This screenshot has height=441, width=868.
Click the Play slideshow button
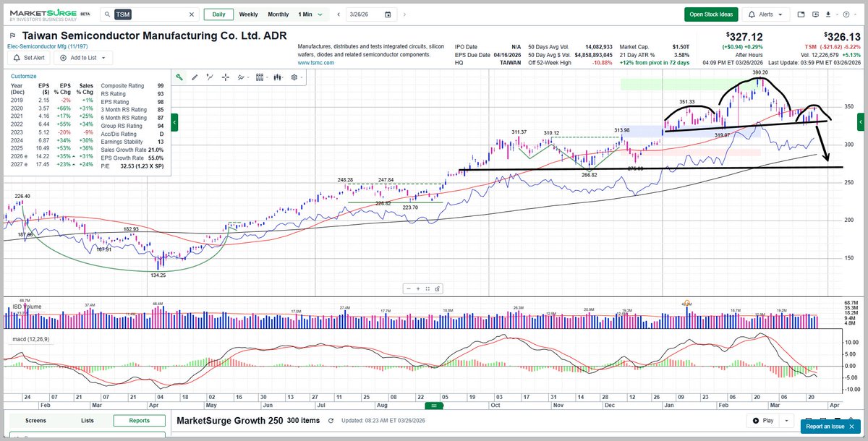point(763,420)
